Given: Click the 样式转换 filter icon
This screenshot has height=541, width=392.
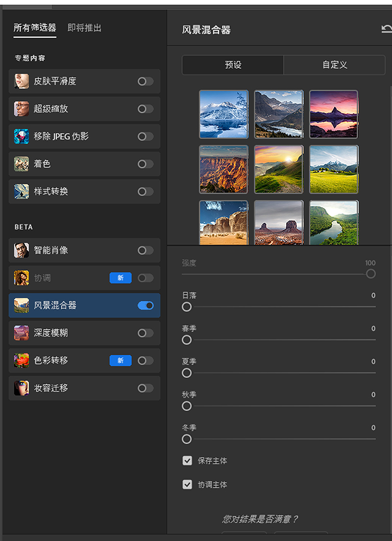Looking at the screenshot, I should coord(22,191).
